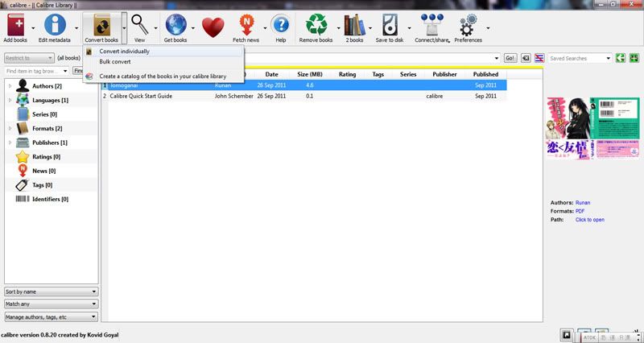Click the Series icon in tag browser
This screenshot has width=644, height=343.
[23, 114]
